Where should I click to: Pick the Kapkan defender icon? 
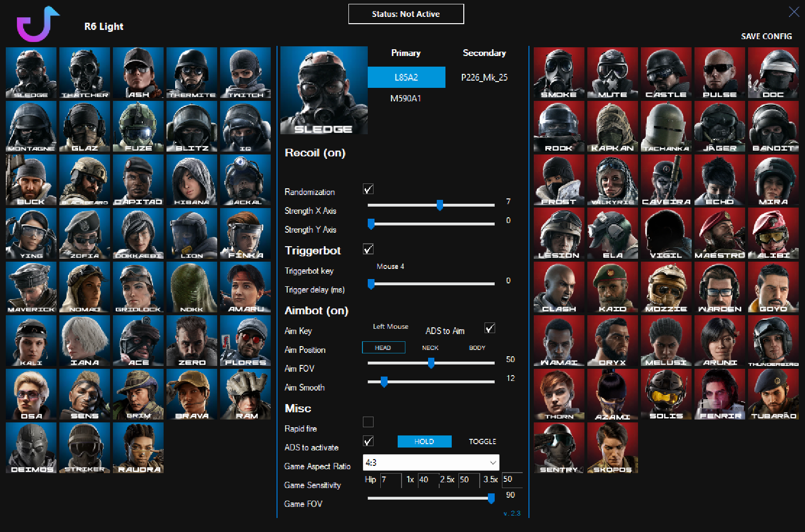click(x=612, y=126)
